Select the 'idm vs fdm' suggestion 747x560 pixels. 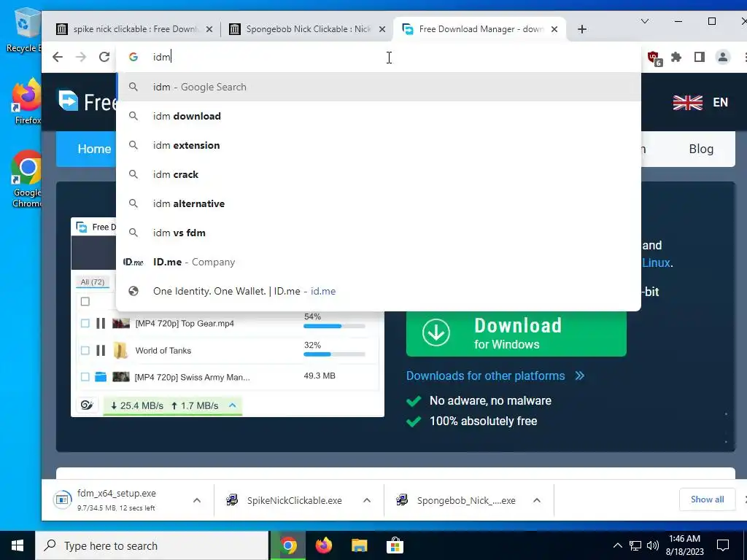[379, 233]
